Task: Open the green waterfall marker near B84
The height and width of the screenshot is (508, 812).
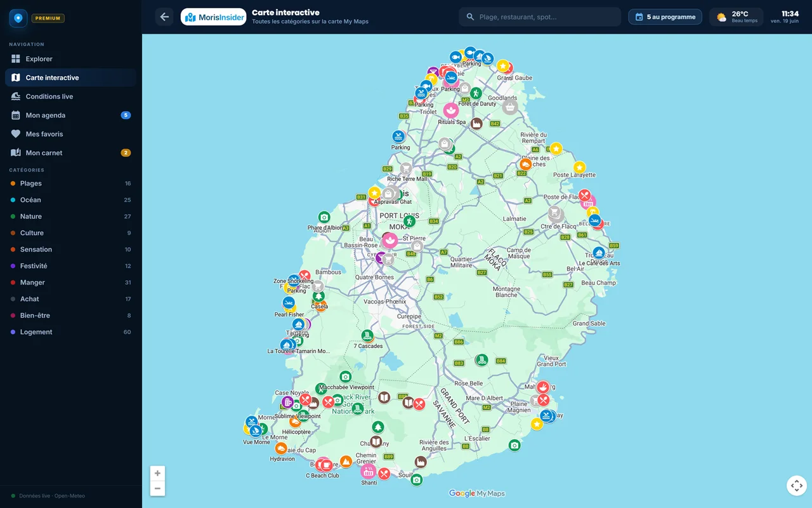Action: coord(481,360)
